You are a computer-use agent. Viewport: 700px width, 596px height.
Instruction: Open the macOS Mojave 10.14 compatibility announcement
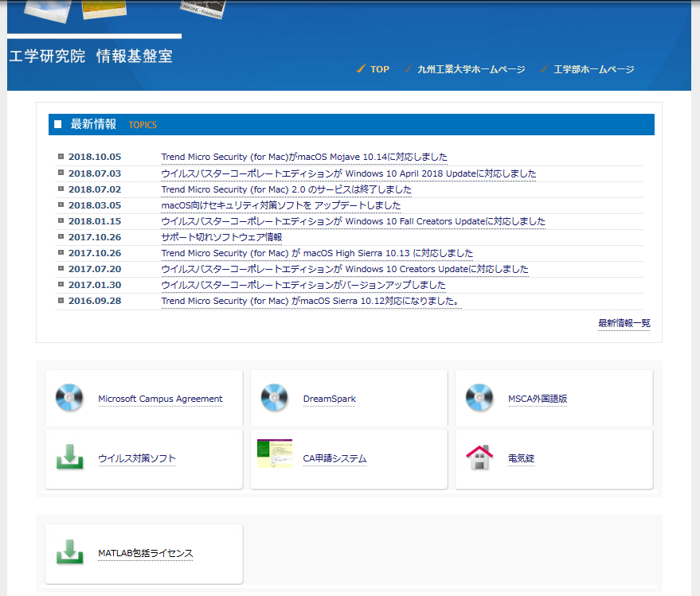(x=303, y=157)
